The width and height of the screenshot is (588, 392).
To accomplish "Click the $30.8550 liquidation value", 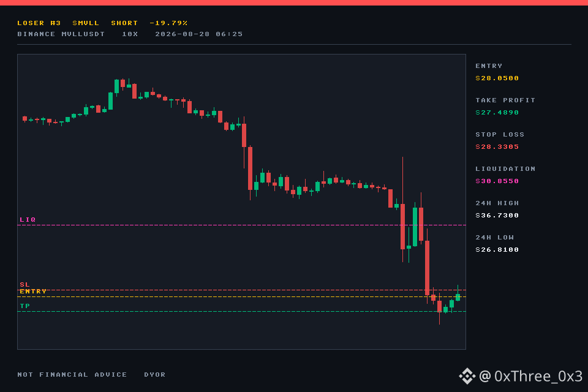I will click(497, 181).
